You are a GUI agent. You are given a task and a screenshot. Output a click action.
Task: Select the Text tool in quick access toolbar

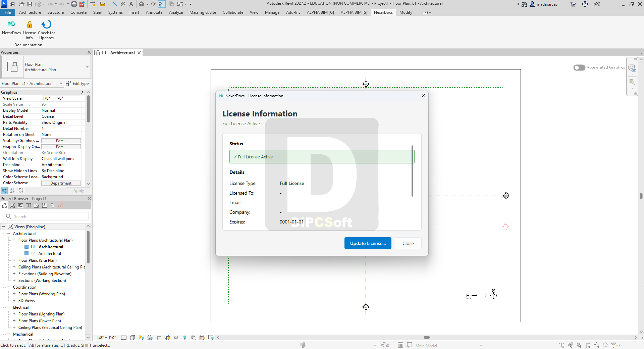pos(131,4)
